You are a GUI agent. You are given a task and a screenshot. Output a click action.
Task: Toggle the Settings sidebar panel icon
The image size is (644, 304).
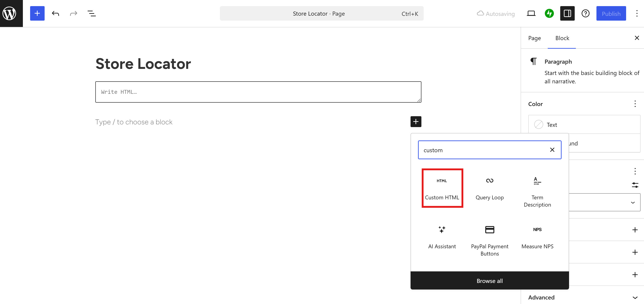567,13
